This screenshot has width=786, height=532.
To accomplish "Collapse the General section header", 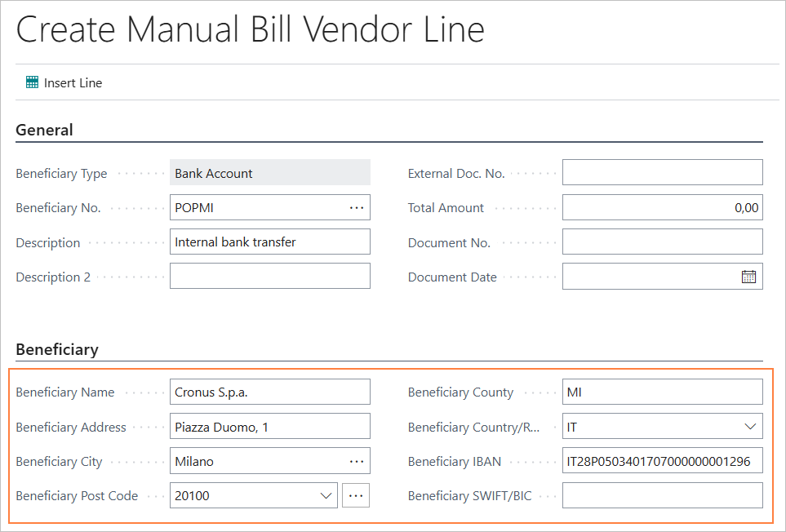I will (x=45, y=130).
